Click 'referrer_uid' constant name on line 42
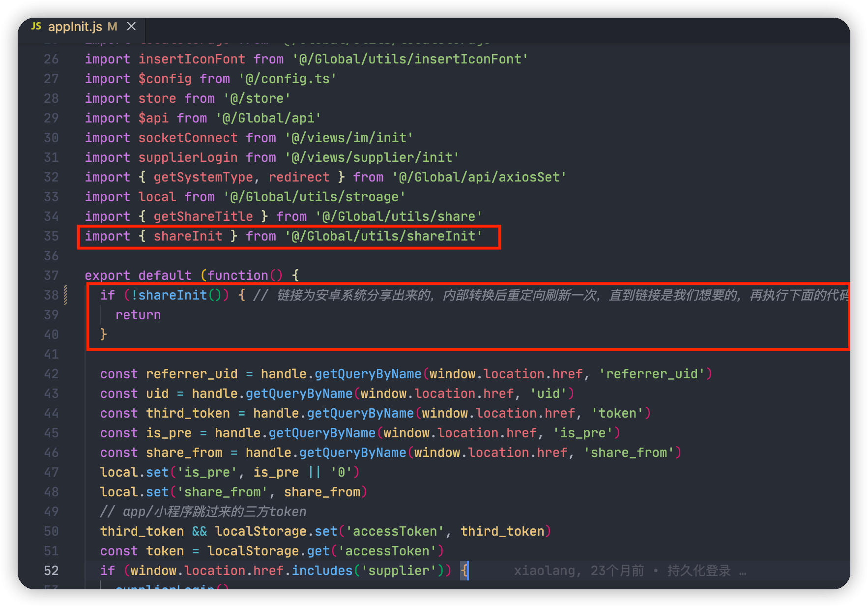This screenshot has width=868, height=607. tap(192, 374)
